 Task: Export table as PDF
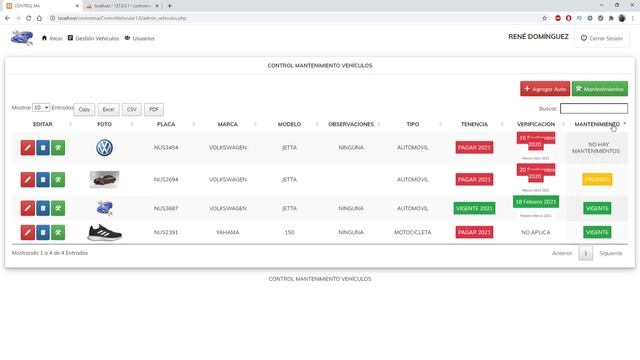154,109
